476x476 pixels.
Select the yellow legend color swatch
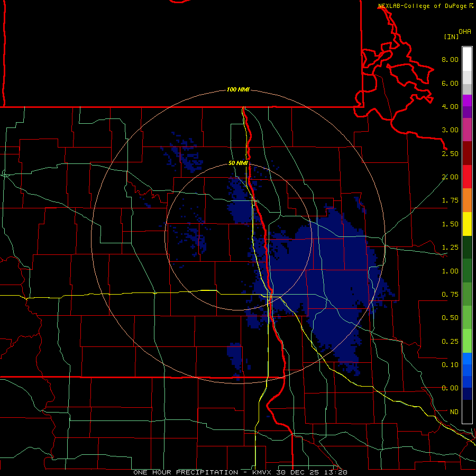click(467, 224)
